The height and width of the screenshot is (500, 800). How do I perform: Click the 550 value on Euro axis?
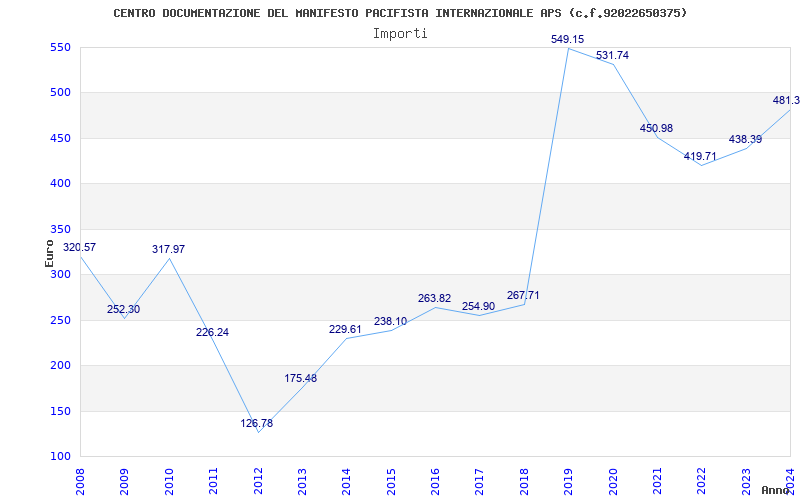[60, 48]
